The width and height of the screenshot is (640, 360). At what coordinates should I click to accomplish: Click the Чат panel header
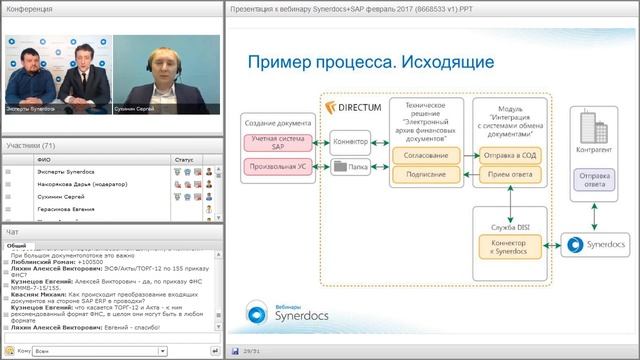tap(112, 232)
